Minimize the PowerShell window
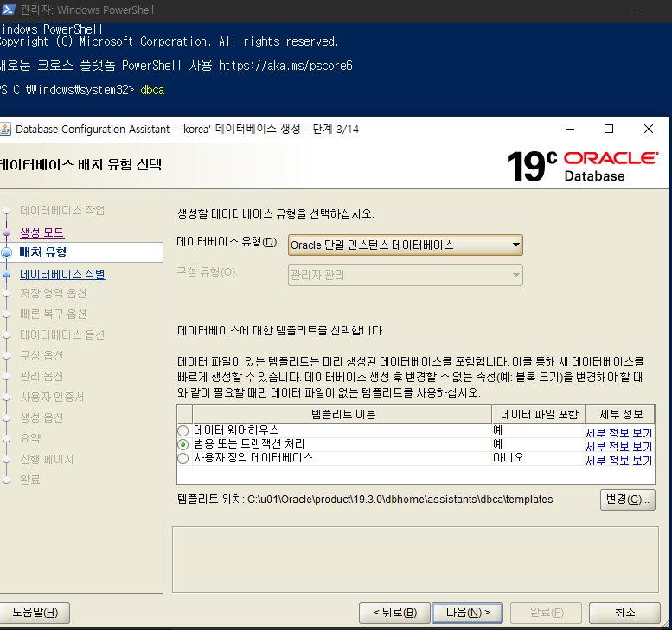The image size is (672, 630). pos(637,10)
